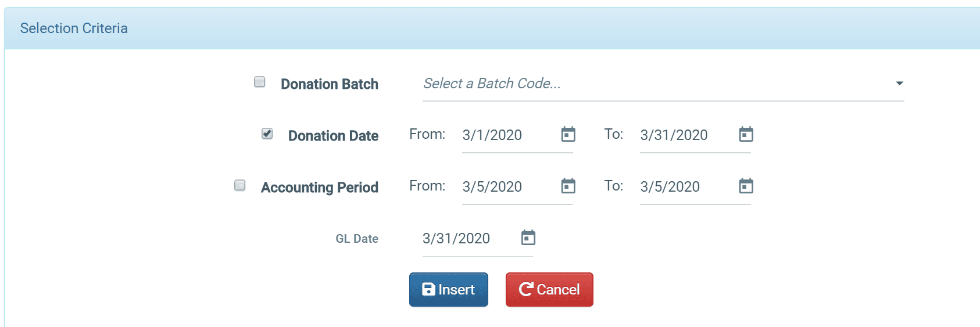
Task: Click the Selection Criteria panel header
Action: 492,28
